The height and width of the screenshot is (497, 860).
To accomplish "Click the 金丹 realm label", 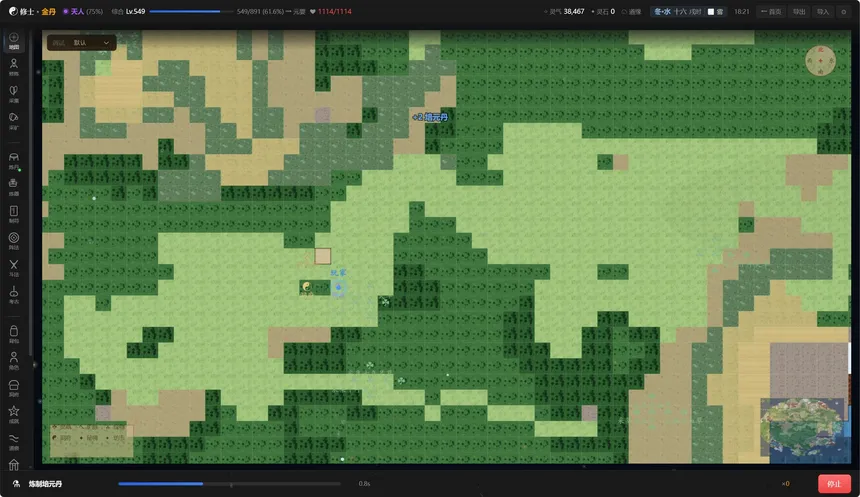I will click(x=49, y=12).
